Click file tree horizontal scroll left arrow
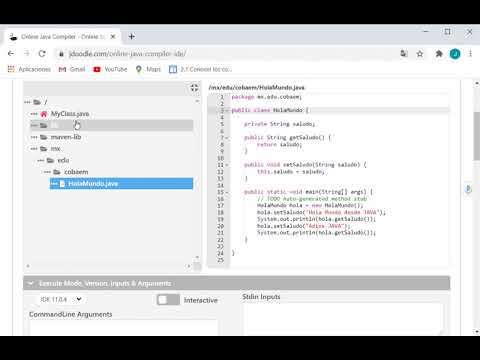 point(28,266)
